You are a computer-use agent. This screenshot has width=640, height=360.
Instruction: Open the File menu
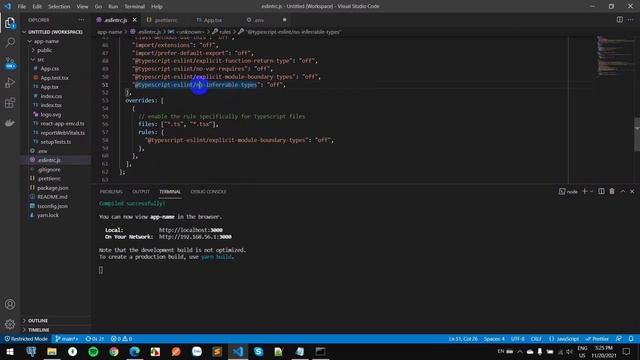(x=22, y=6)
